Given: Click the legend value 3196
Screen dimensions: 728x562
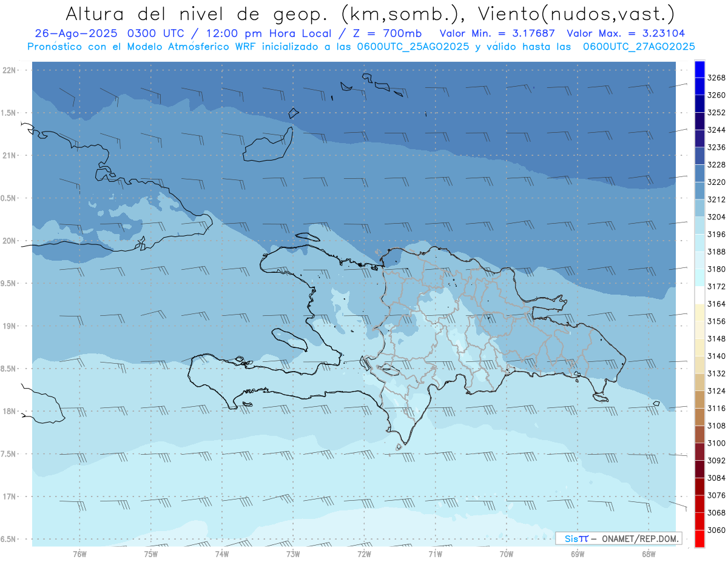Looking at the screenshot, I should (716, 234).
